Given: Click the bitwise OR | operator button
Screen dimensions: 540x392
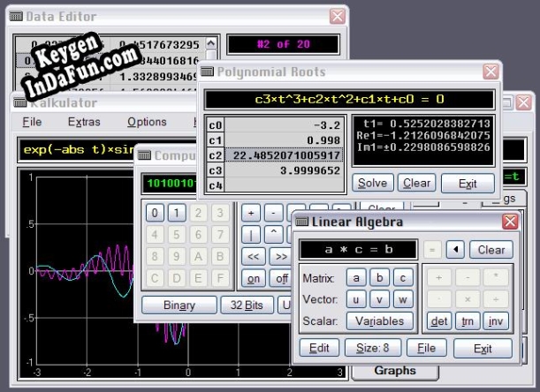Looking at the screenshot, I should (x=251, y=235).
